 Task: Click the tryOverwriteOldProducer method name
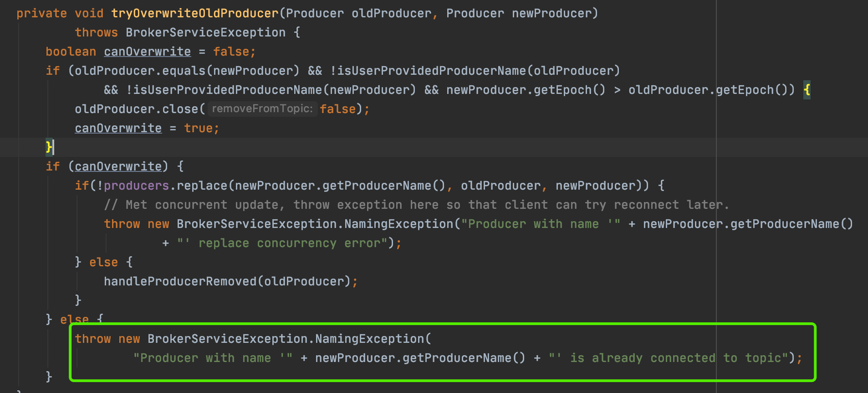click(195, 13)
